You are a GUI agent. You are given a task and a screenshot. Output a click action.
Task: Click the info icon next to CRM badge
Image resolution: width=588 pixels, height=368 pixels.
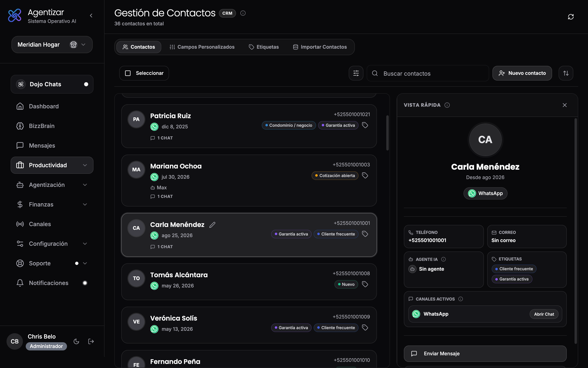click(243, 13)
